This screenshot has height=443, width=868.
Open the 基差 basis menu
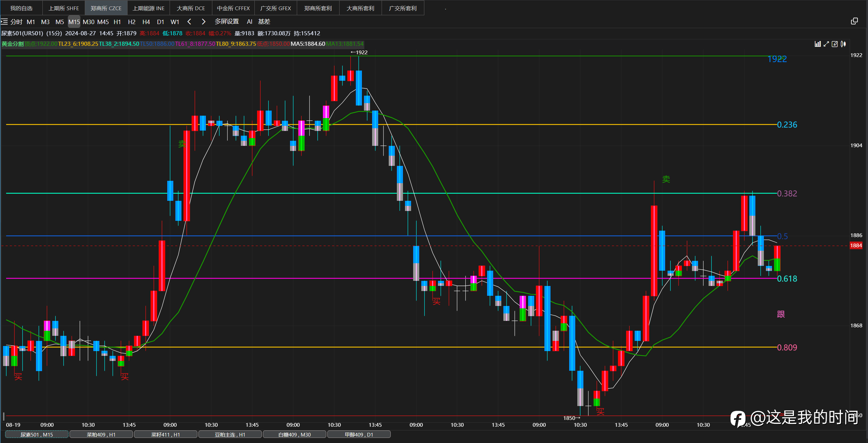coord(264,22)
